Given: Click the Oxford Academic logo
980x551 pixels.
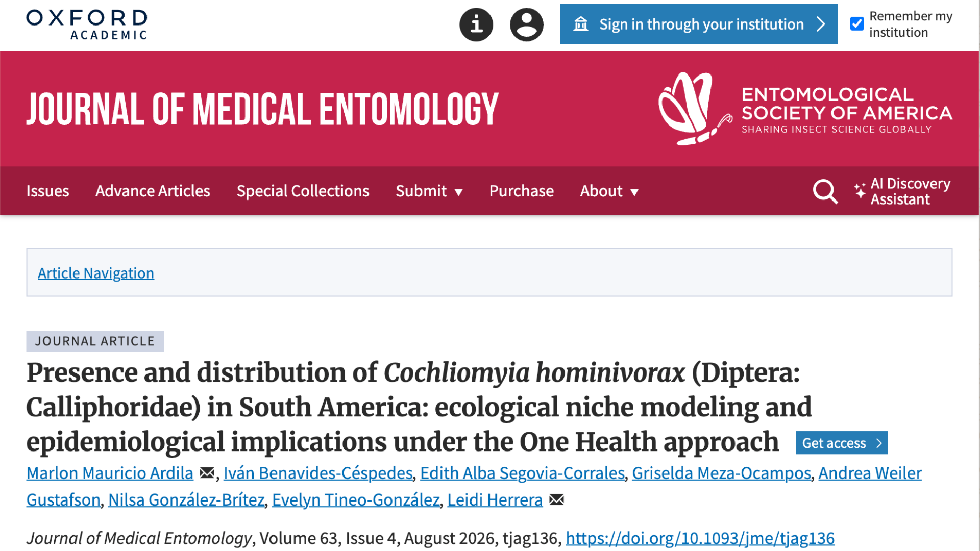Looking at the screenshot, I should point(87,24).
